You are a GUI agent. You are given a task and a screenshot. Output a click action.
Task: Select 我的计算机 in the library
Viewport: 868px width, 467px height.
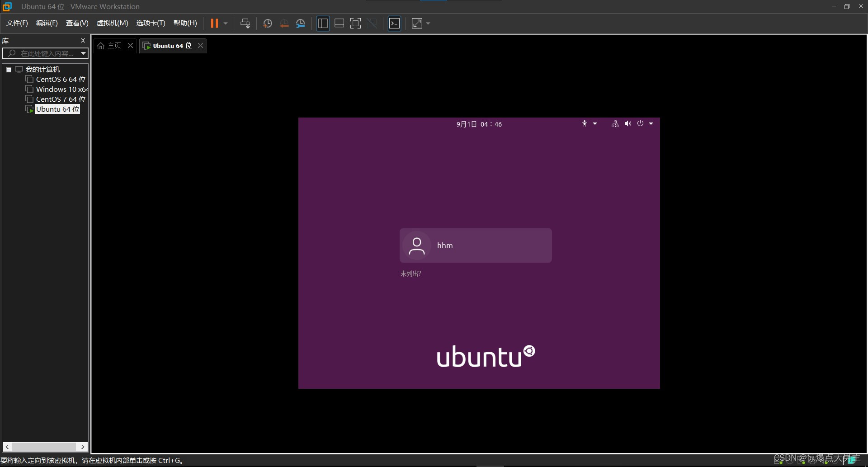(42, 70)
